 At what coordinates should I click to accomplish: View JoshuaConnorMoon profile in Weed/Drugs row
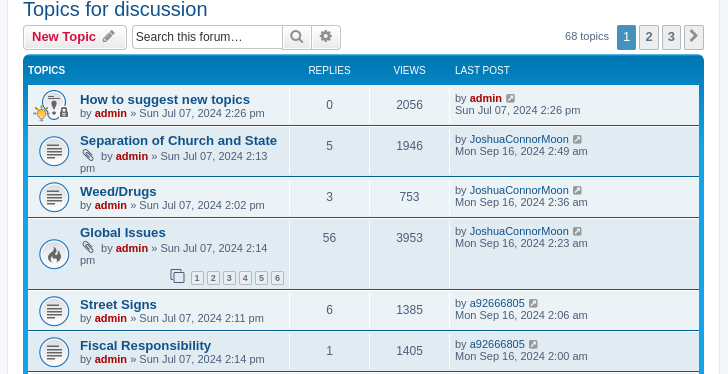point(519,190)
